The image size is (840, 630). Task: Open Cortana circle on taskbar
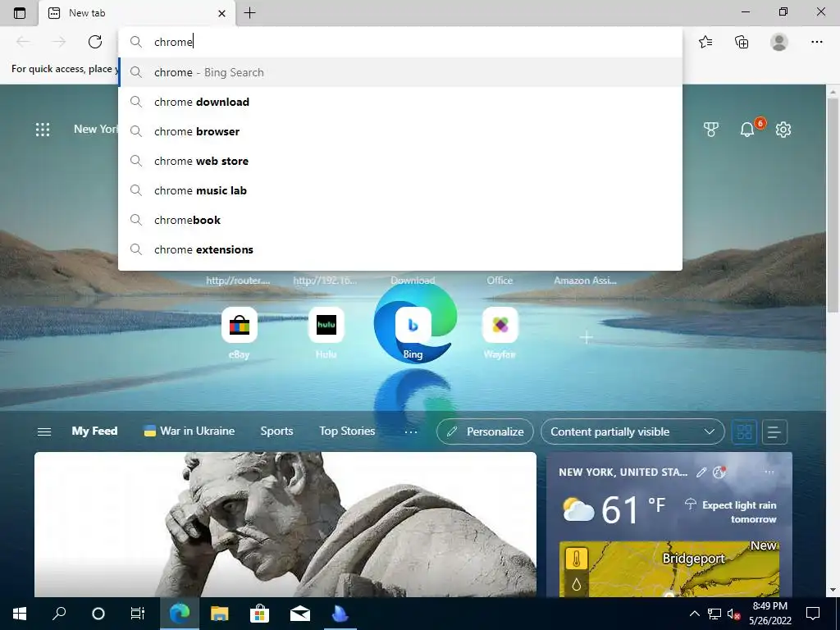coord(98,614)
